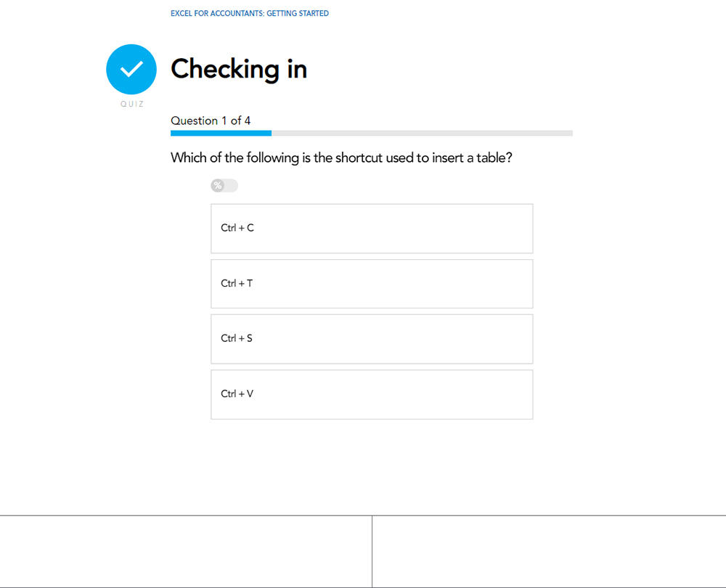Click the percent symbol toggle knob
Viewport: 726px width, 588px height.
[x=217, y=186]
